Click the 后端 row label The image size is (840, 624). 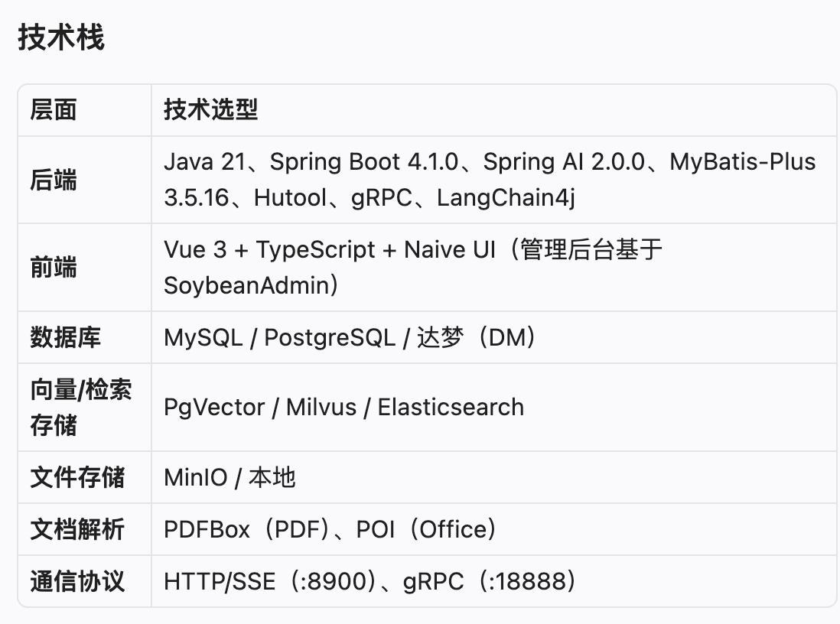(54, 180)
